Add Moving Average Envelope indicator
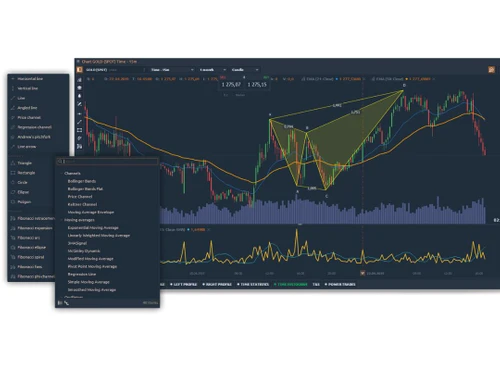Viewport: 500px width, 375px height. click(x=91, y=212)
